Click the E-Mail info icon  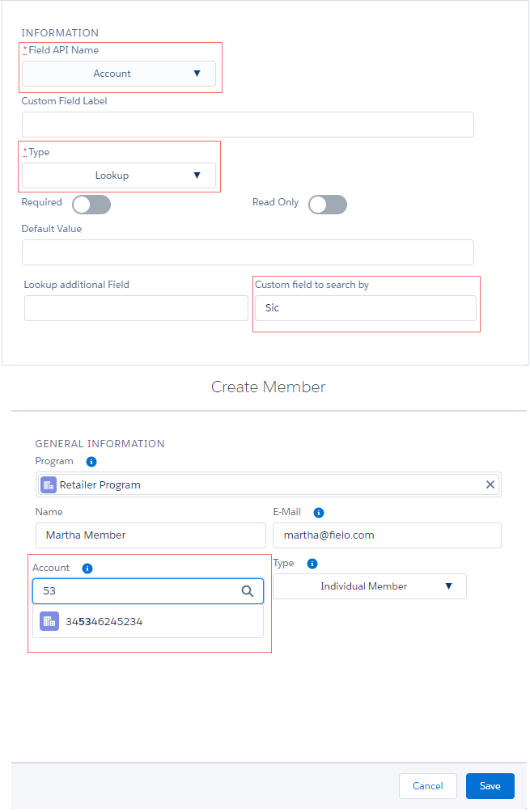click(319, 513)
